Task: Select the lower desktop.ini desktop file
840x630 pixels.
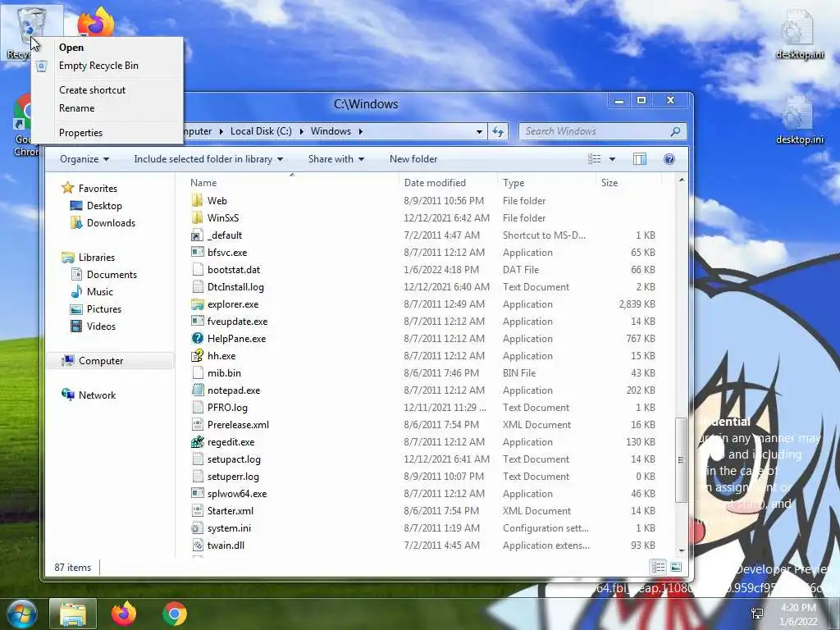Action: 799,121
